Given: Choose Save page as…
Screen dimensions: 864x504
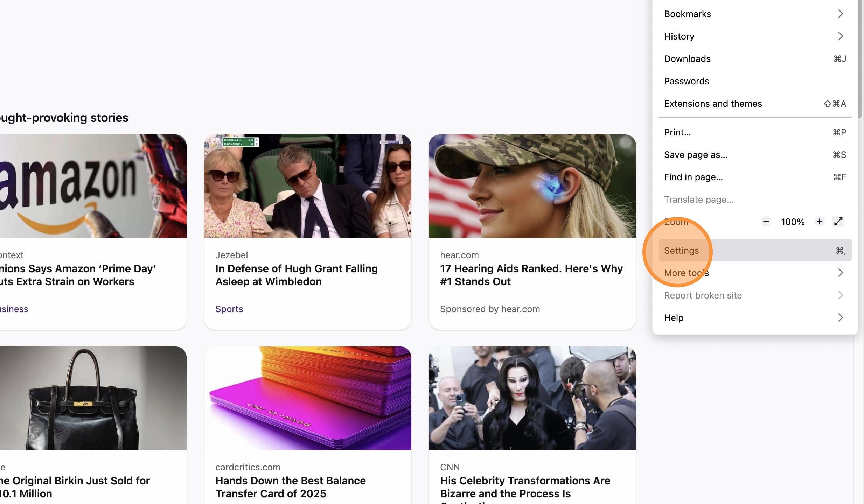Looking at the screenshot, I should coord(755,155).
